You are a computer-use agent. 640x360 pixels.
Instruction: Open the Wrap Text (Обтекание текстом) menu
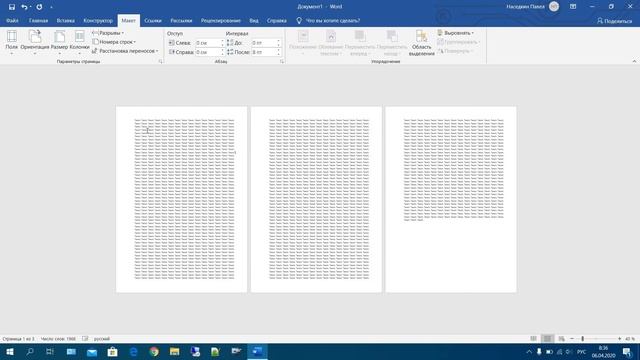pyautogui.click(x=331, y=42)
